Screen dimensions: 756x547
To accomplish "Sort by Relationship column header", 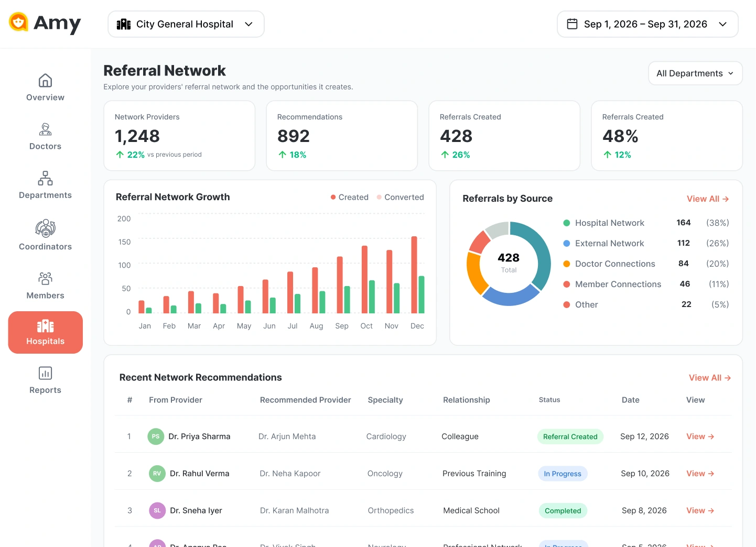I will (x=467, y=400).
